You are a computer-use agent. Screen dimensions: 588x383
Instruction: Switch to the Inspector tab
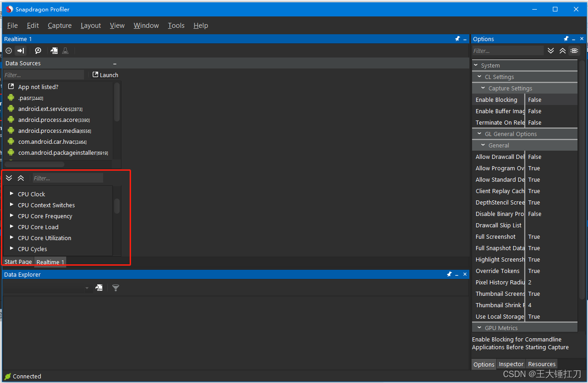coord(511,364)
